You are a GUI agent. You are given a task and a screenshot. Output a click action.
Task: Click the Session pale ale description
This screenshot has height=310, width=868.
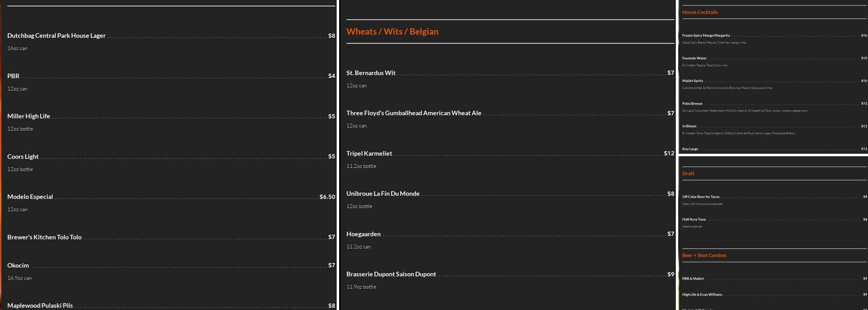(x=693, y=226)
